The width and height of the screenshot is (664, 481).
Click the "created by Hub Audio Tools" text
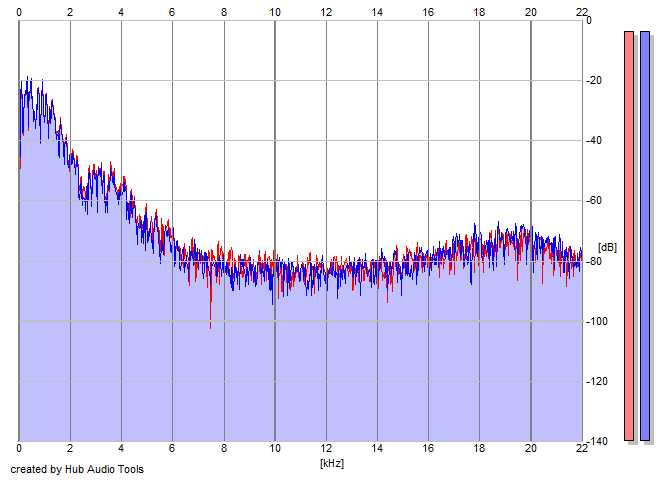tap(77, 469)
